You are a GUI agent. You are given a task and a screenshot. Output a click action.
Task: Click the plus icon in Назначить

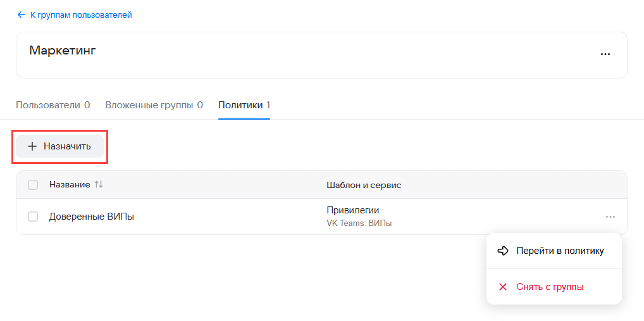coord(32,146)
